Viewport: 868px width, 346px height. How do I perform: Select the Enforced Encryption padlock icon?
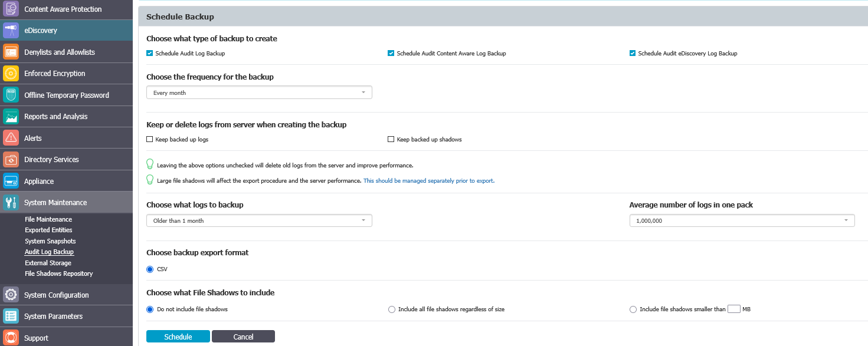point(10,73)
